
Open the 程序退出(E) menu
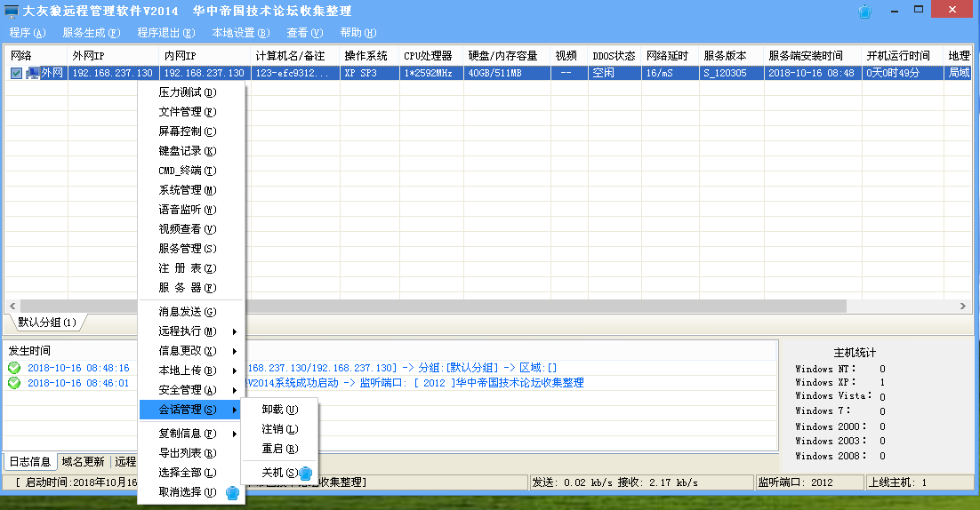pyautogui.click(x=166, y=33)
